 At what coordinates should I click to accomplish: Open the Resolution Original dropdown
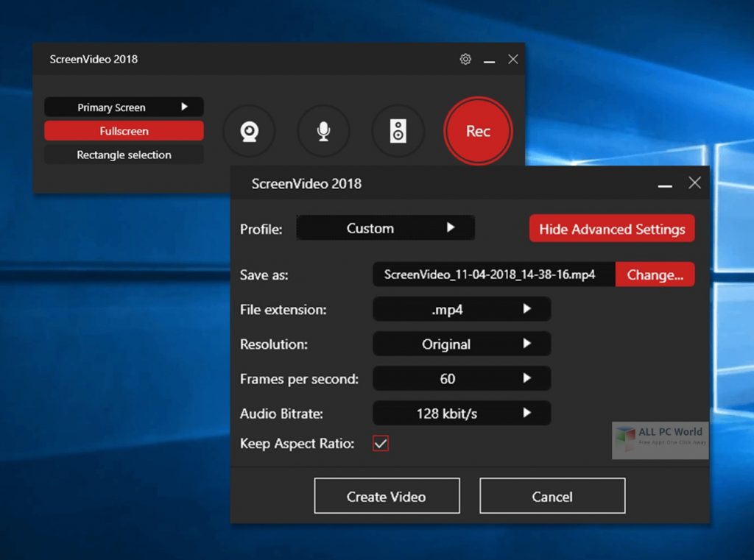click(462, 344)
